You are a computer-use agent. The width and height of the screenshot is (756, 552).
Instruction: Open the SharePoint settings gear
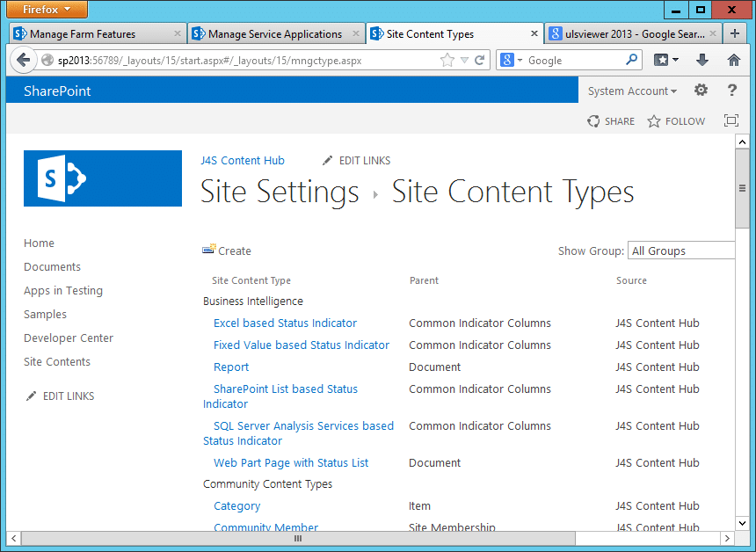point(701,91)
